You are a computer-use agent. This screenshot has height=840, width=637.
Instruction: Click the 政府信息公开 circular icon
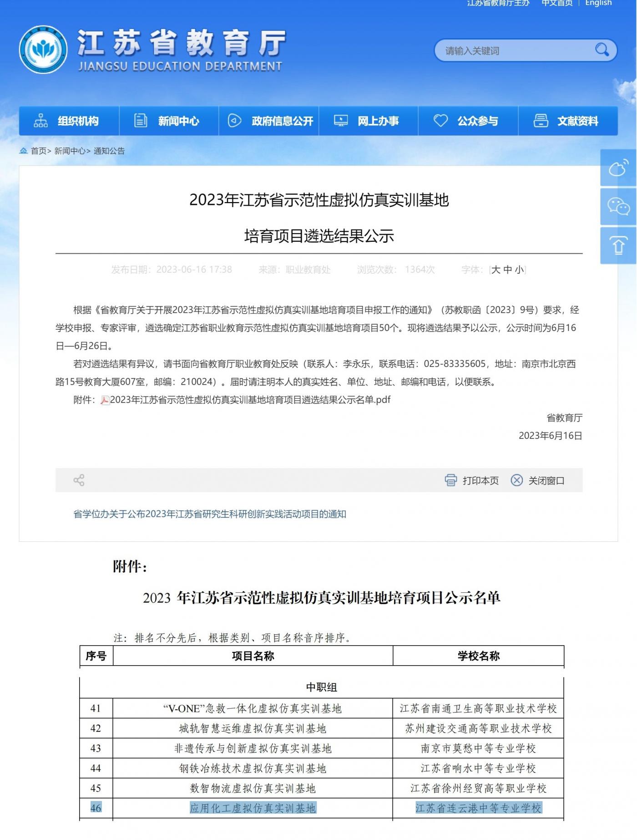tap(234, 121)
